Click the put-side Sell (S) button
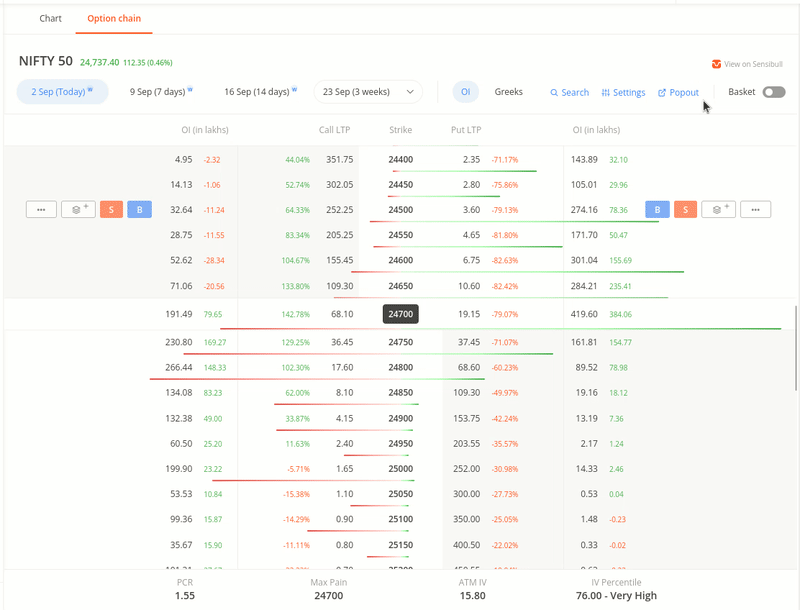 tap(685, 210)
